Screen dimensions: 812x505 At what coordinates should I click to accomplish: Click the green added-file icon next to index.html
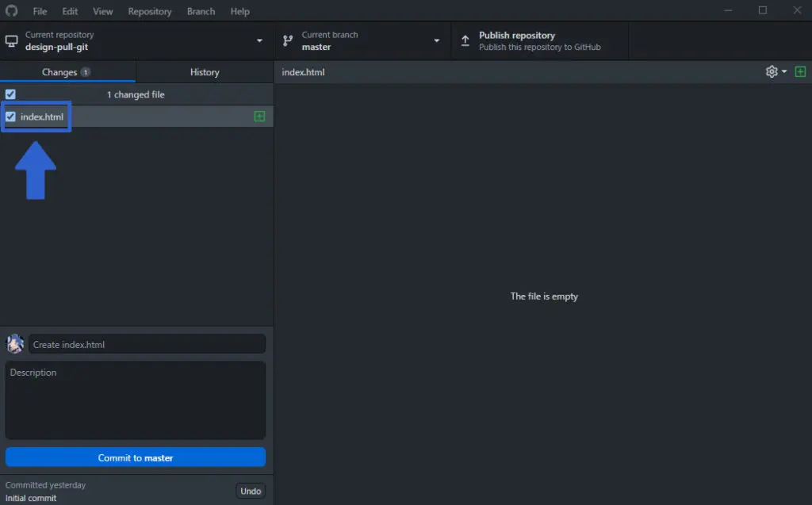(259, 116)
